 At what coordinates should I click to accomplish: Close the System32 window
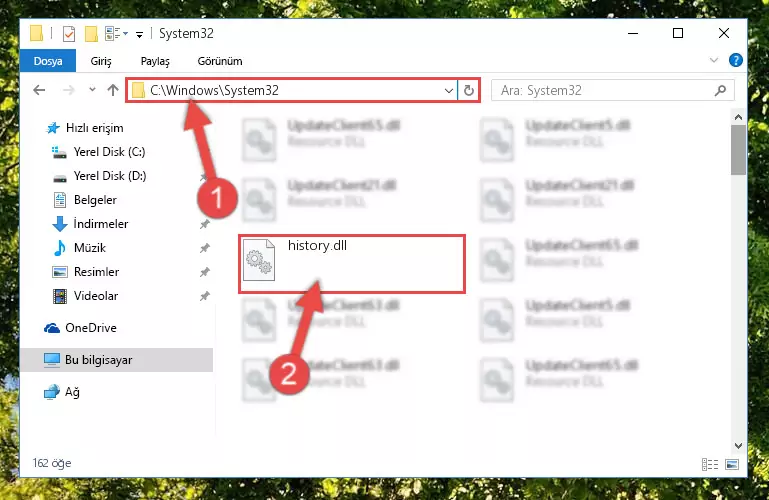point(723,33)
